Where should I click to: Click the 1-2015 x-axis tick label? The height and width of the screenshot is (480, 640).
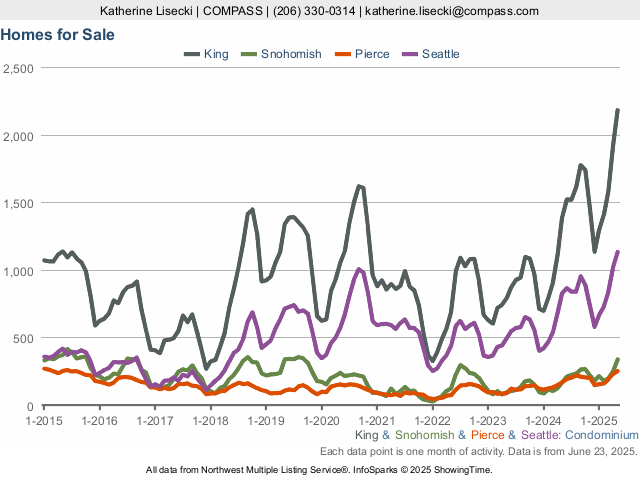tap(43, 421)
